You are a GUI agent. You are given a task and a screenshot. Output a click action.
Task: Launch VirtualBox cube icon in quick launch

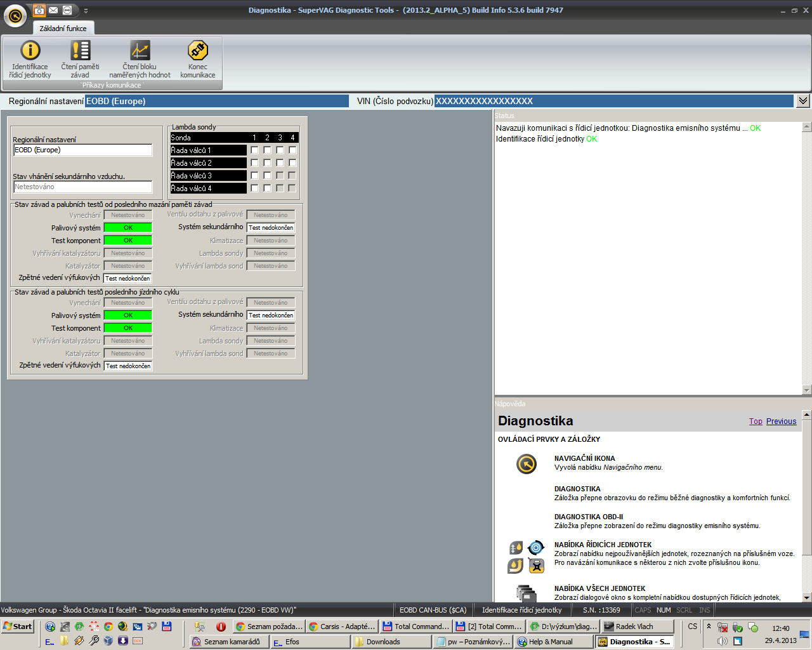tap(108, 641)
